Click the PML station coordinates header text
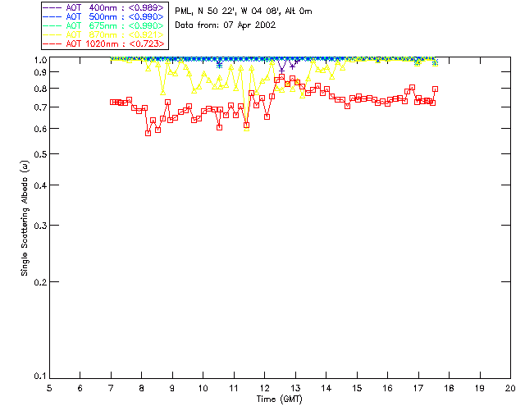Screen dimensions: 525x420 [244, 11]
